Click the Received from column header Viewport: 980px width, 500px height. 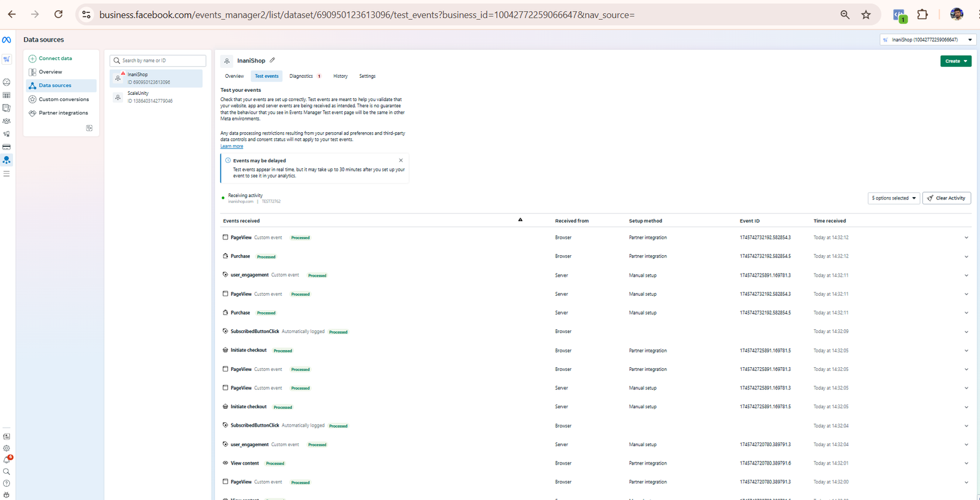point(572,221)
